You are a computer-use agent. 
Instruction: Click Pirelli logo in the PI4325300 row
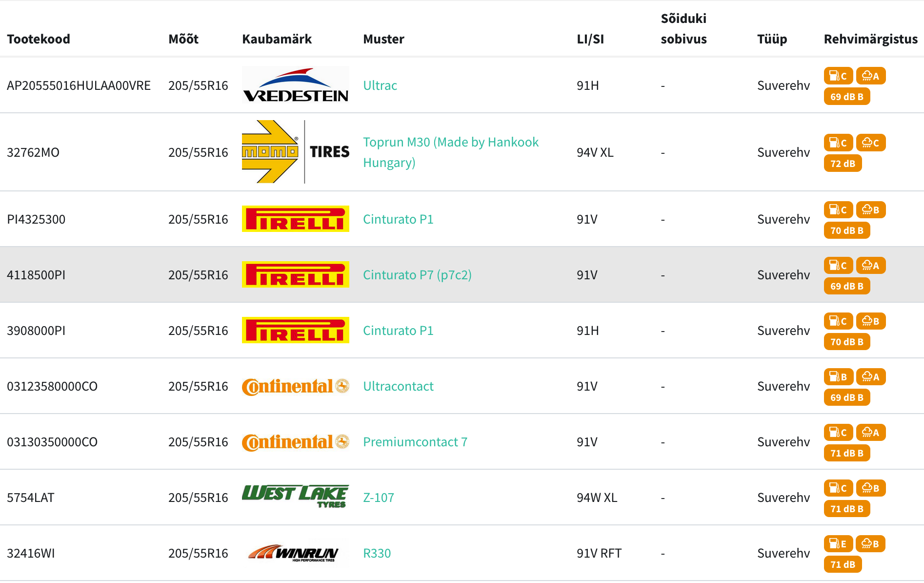pyautogui.click(x=295, y=219)
